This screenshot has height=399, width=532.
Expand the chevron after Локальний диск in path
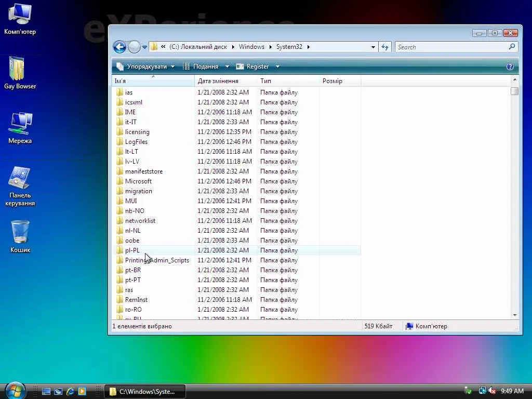233,47
